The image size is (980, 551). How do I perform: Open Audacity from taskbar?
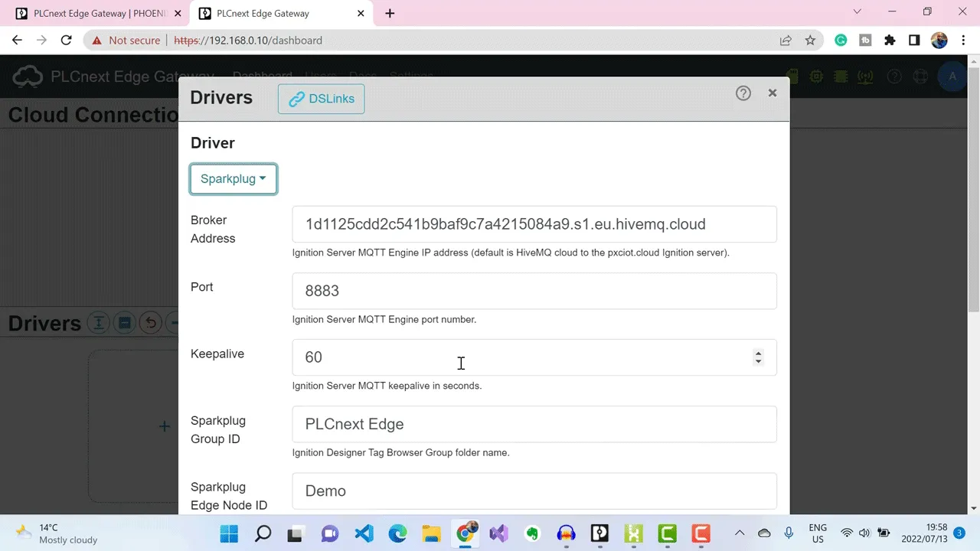566,533
